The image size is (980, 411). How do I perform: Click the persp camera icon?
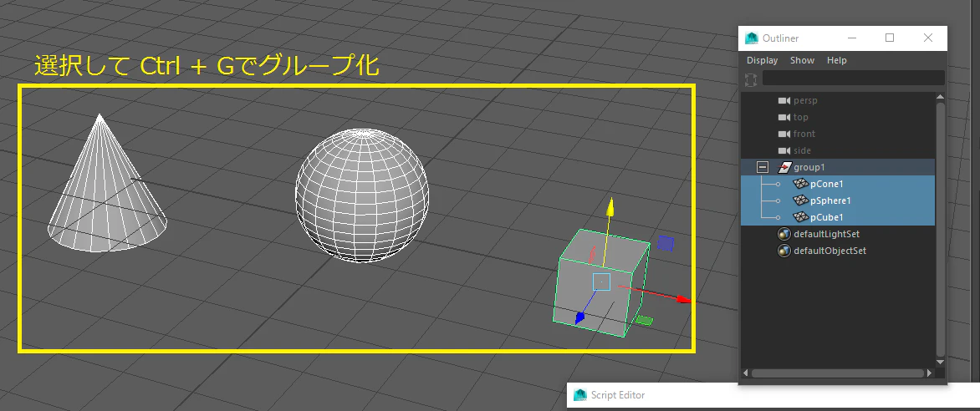(x=783, y=100)
